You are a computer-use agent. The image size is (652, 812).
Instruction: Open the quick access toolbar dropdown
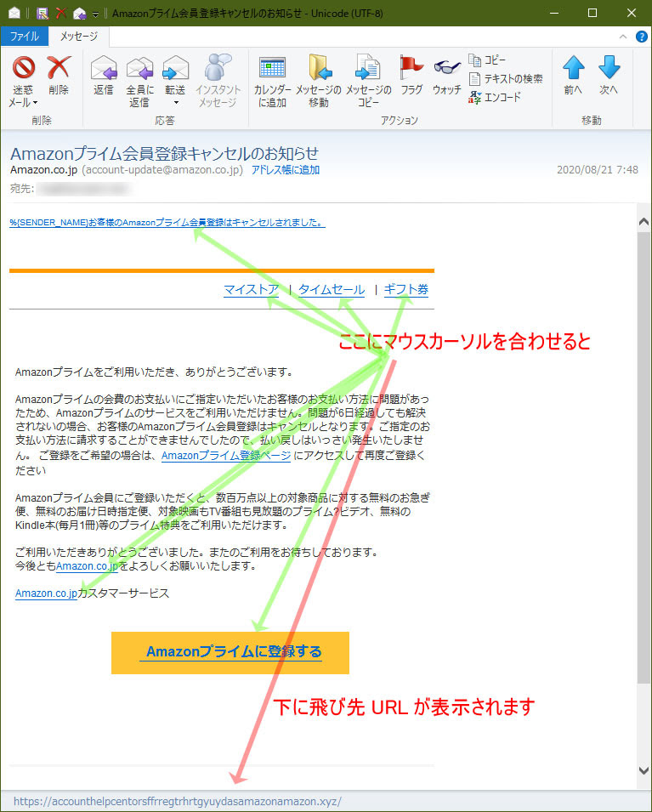[95, 14]
